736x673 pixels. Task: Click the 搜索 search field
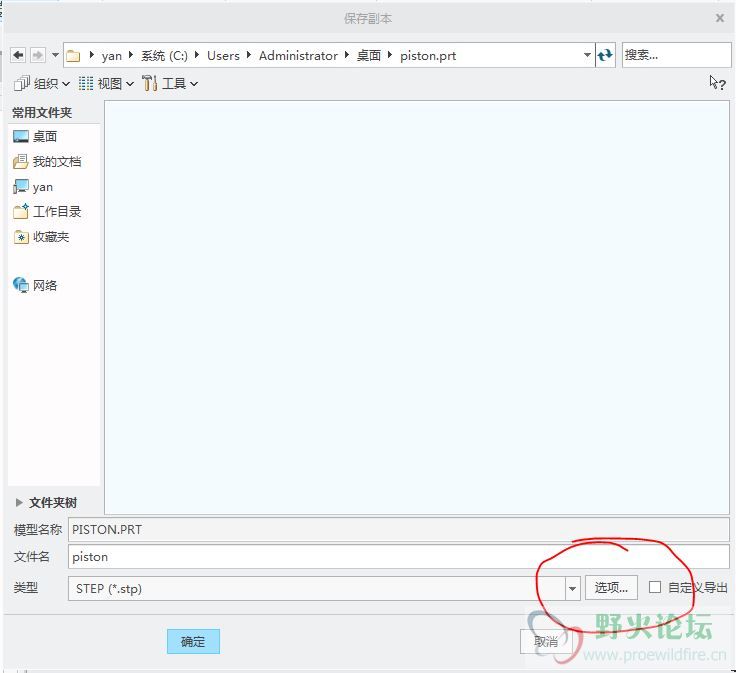pyautogui.click(x=676, y=55)
